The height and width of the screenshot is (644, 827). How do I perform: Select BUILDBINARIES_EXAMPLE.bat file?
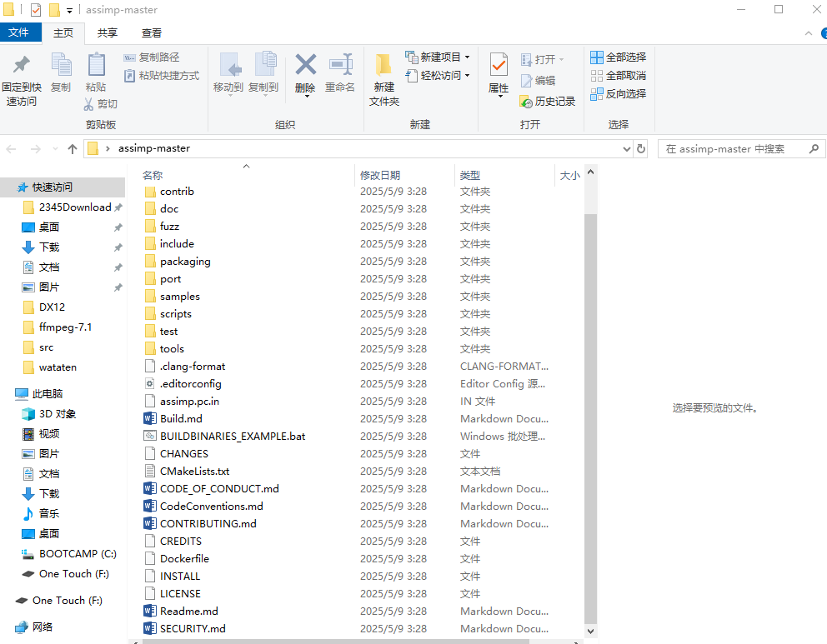(233, 437)
